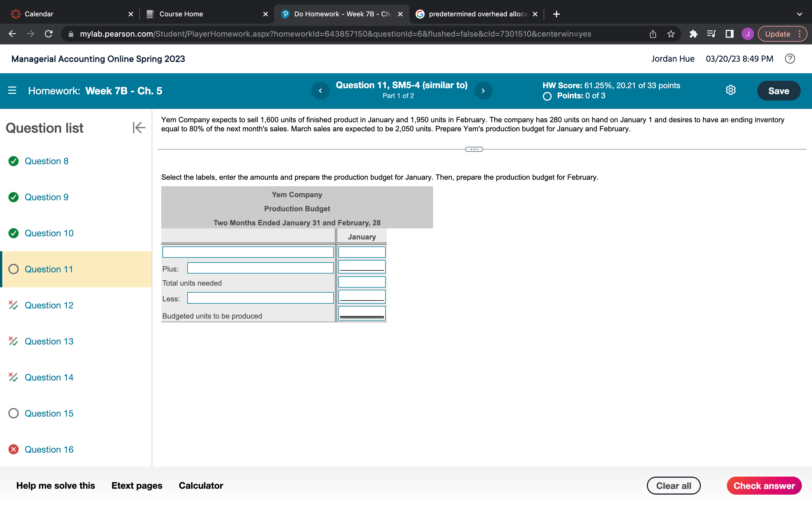
Task: Switch to the Course Home tab
Action: coord(181,14)
